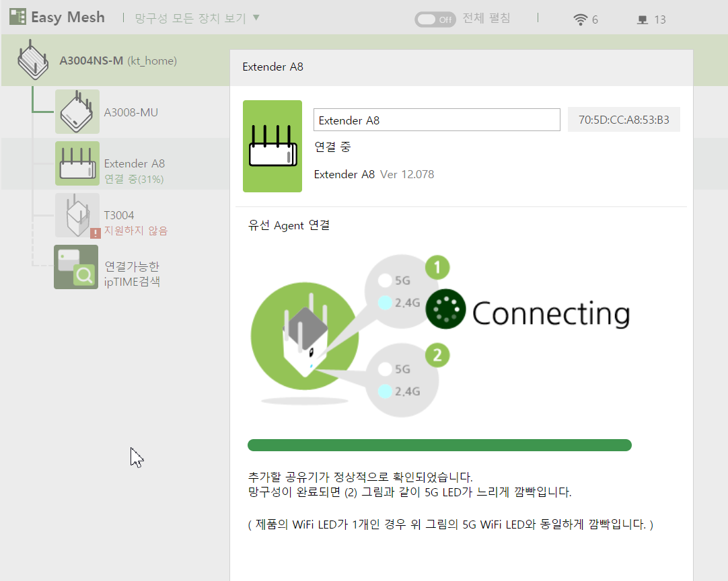Click the Connecting spinner icon
Screen dimensions: 728x581
(445, 309)
